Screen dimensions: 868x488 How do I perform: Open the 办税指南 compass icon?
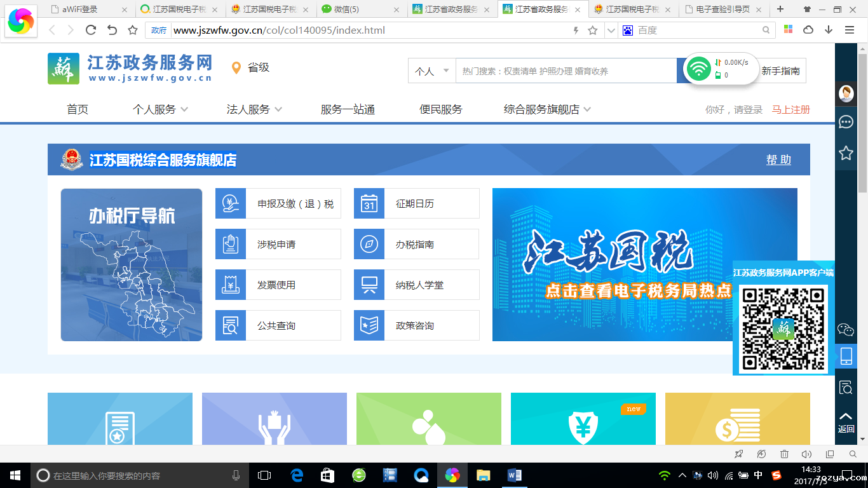click(369, 245)
